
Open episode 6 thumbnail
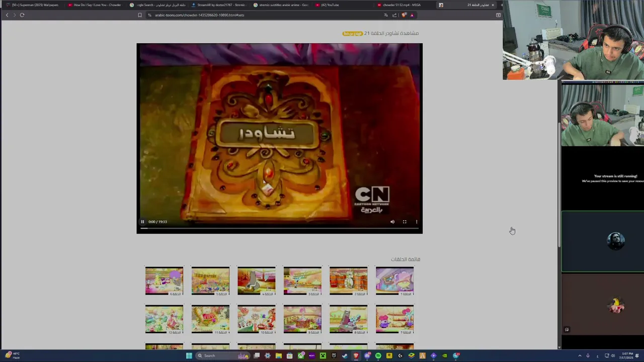tap(164, 281)
